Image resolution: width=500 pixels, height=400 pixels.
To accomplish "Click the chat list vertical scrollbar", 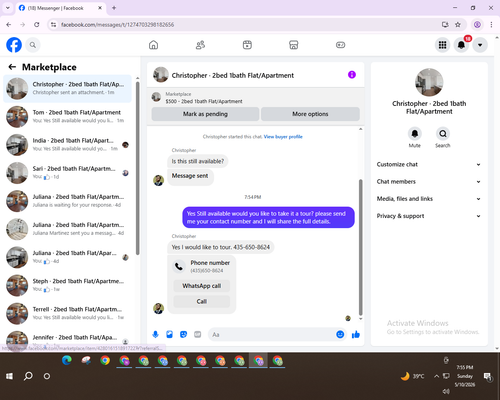I will [x=137, y=168].
